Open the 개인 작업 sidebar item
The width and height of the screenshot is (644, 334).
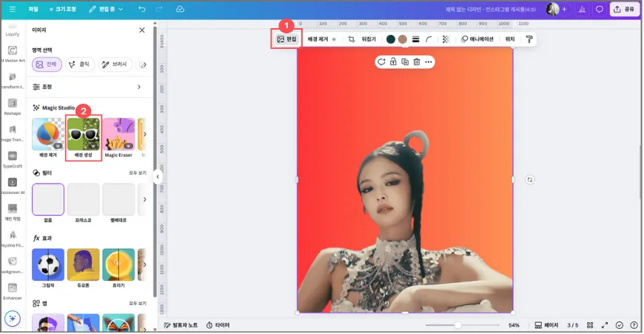coord(13,213)
